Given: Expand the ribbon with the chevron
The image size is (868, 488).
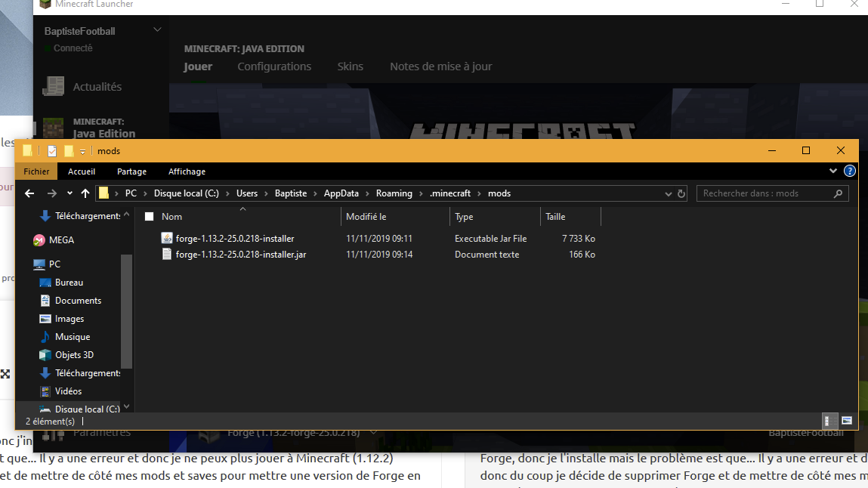Looking at the screenshot, I should (x=833, y=171).
